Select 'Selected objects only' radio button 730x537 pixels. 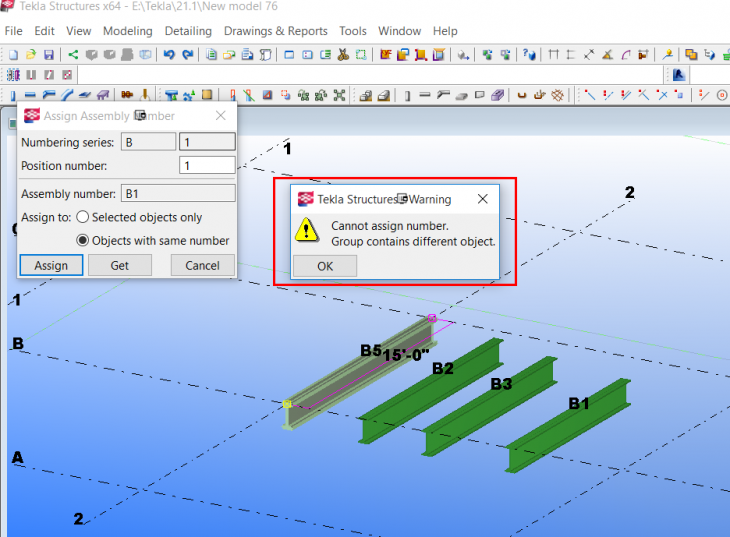[83, 217]
